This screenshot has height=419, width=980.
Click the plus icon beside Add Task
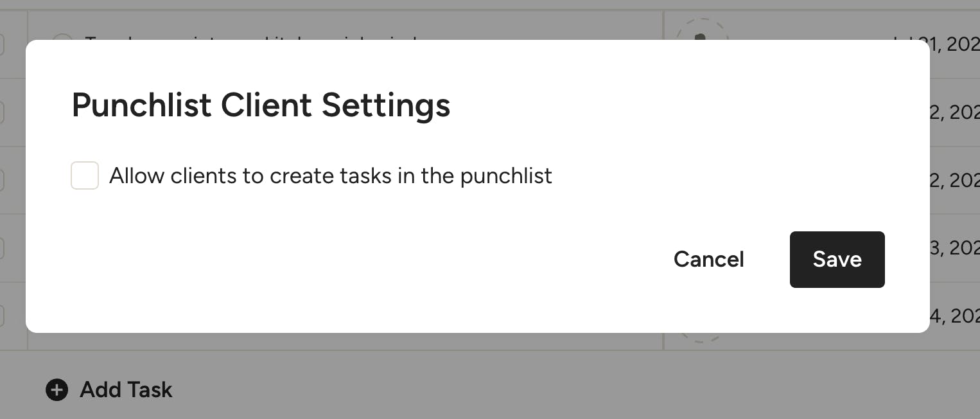pyautogui.click(x=57, y=389)
